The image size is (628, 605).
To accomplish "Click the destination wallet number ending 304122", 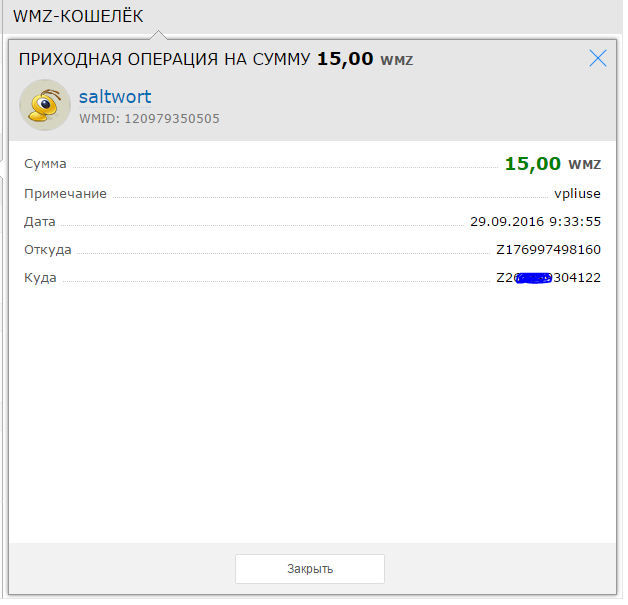I will point(548,278).
